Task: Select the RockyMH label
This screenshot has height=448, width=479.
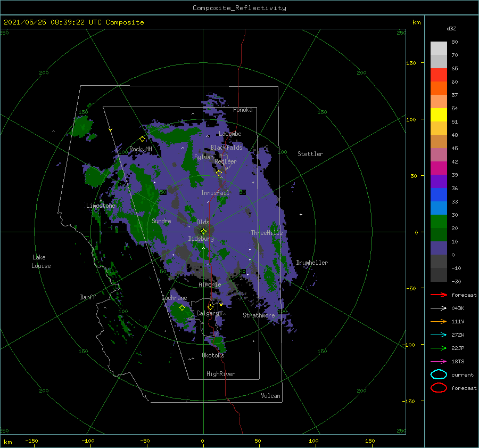Action: 141,149
